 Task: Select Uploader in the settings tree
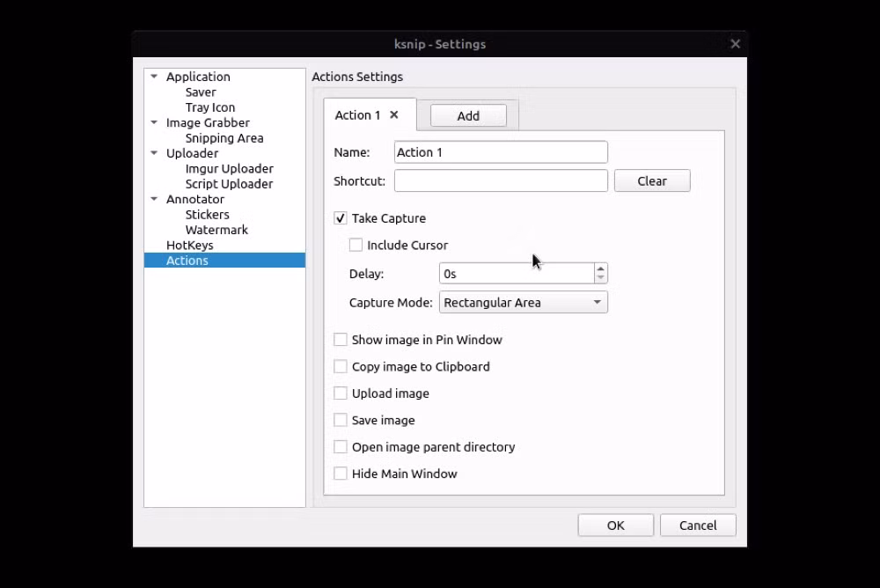coord(192,153)
